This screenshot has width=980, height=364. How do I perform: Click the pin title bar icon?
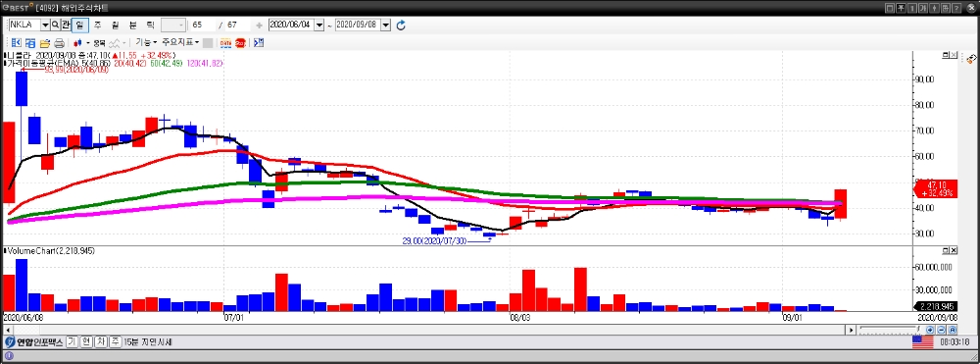[934, 8]
